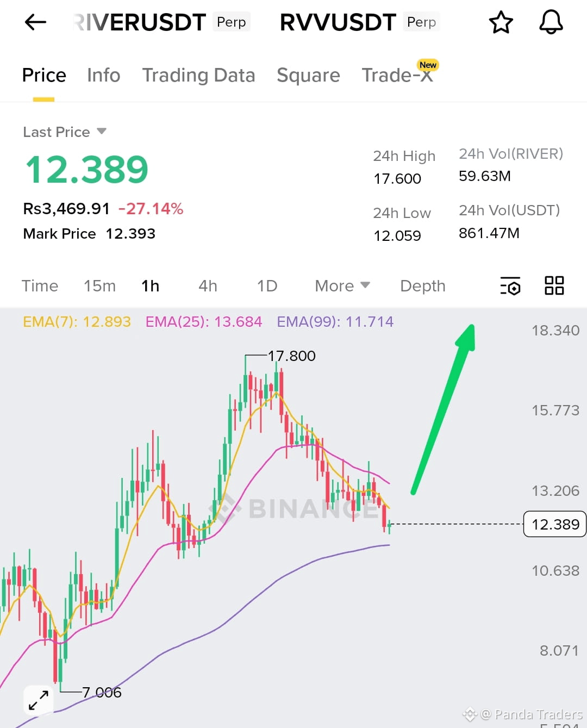Image resolution: width=587 pixels, height=728 pixels.
Task: Expand chart to fullscreen icon
Action: [x=39, y=700]
